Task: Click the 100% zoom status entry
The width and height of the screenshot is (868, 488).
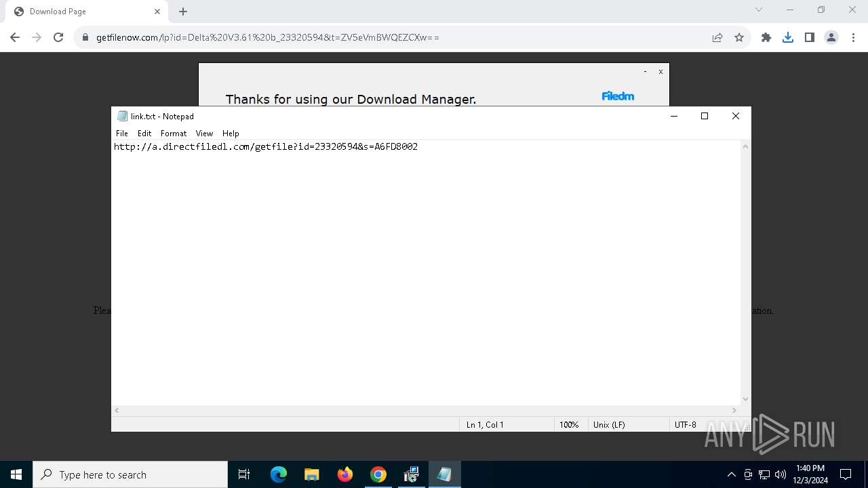Action: [569, 424]
